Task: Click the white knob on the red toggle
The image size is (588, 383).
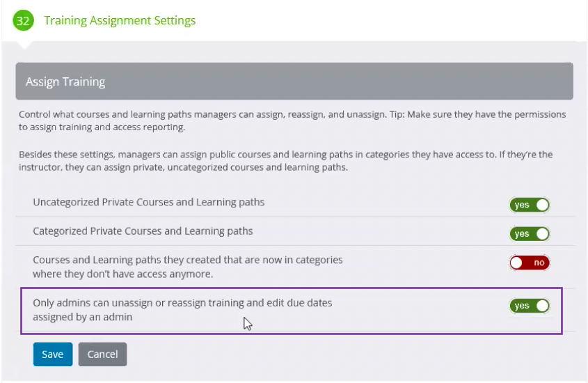Action: 516,263
